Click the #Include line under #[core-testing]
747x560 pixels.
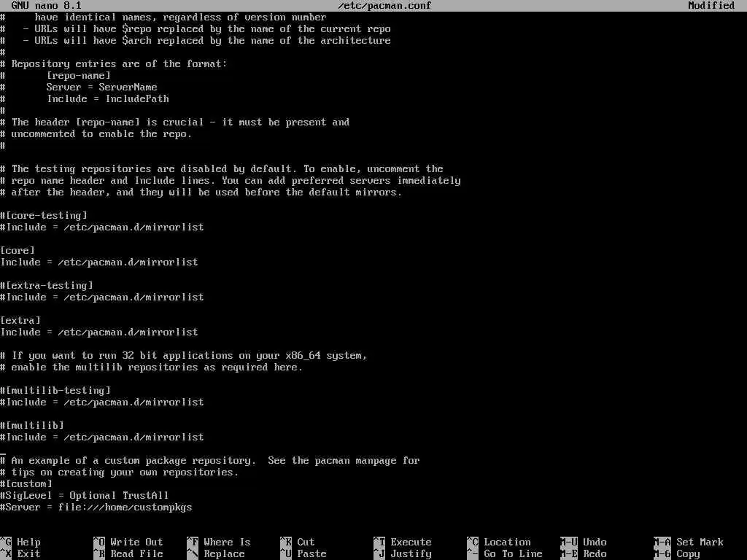pyautogui.click(x=102, y=227)
